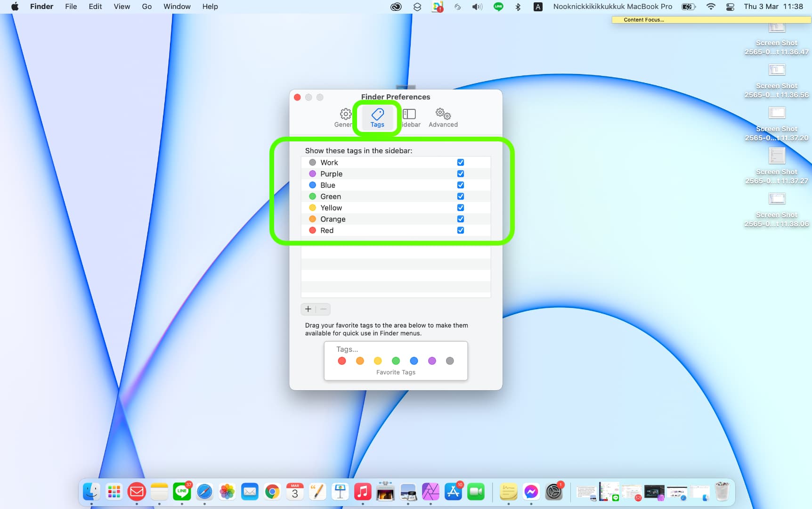Screen dimensions: 812x509
Task: Open the General preferences pane
Action: click(x=344, y=117)
